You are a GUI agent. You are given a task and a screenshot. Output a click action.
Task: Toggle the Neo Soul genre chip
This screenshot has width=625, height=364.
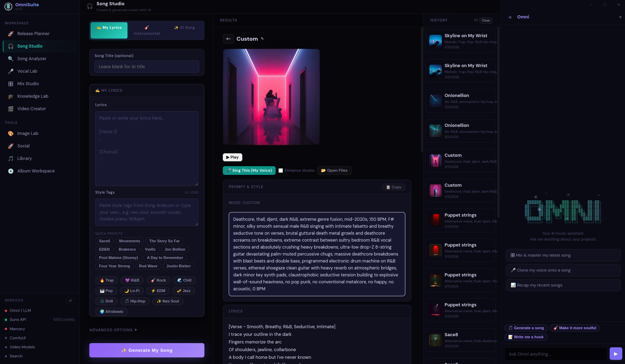click(168, 301)
